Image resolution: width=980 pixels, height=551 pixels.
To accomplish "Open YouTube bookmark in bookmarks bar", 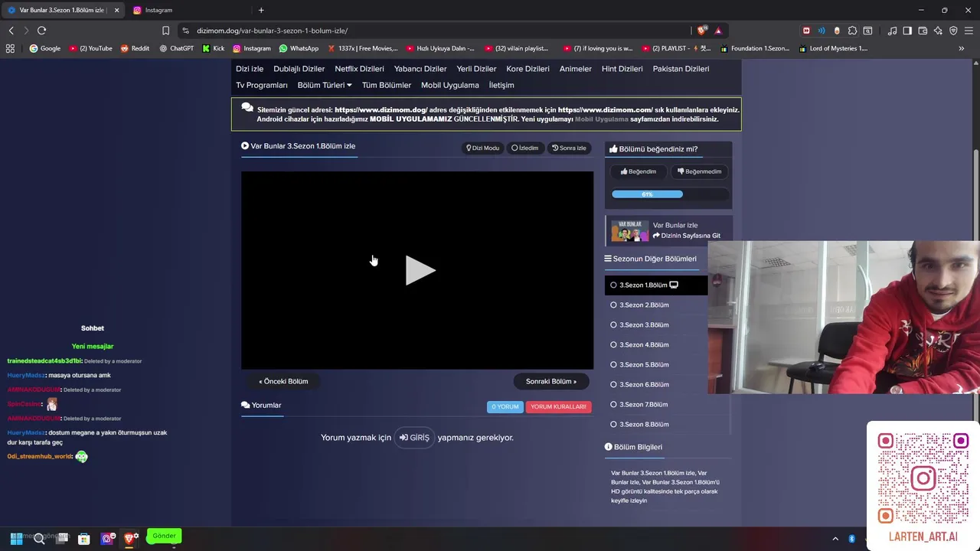I will click(90, 48).
